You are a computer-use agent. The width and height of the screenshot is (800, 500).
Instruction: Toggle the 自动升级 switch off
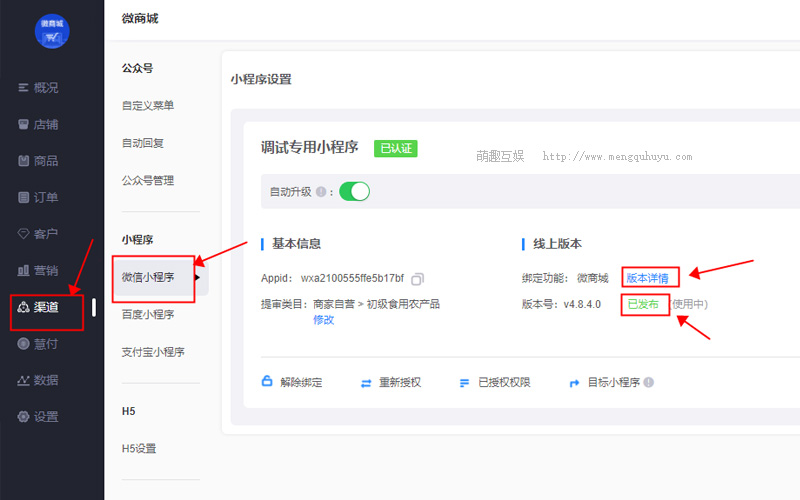coord(354,192)
